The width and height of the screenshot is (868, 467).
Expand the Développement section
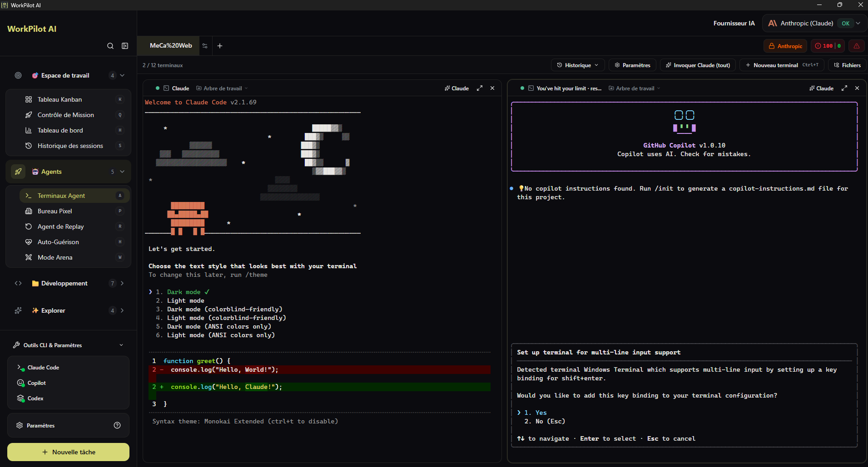(122, 283)
